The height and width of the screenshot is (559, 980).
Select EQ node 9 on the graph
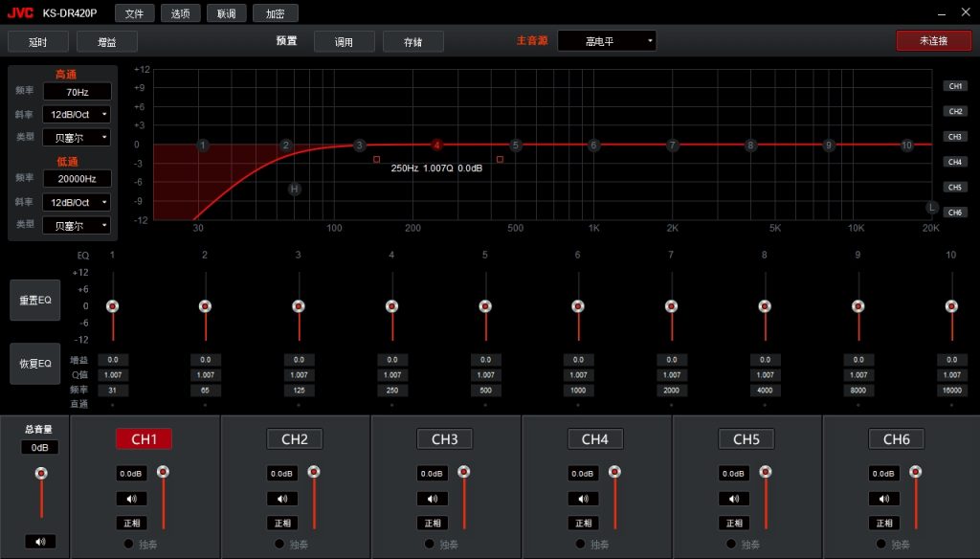point(829,145)
